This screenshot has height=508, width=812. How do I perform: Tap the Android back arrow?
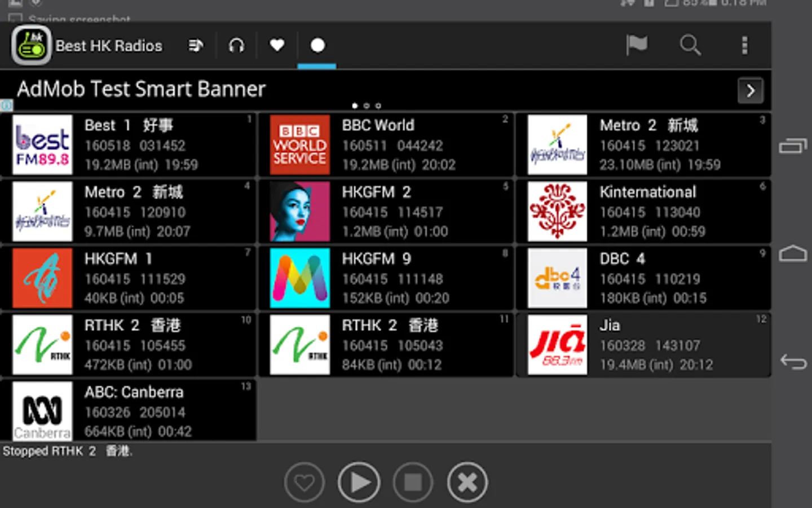pyautogui.click(x=793, y=361)
